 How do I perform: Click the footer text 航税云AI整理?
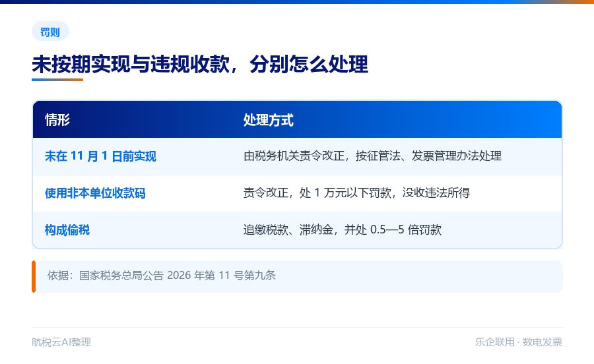click(61, 342)
